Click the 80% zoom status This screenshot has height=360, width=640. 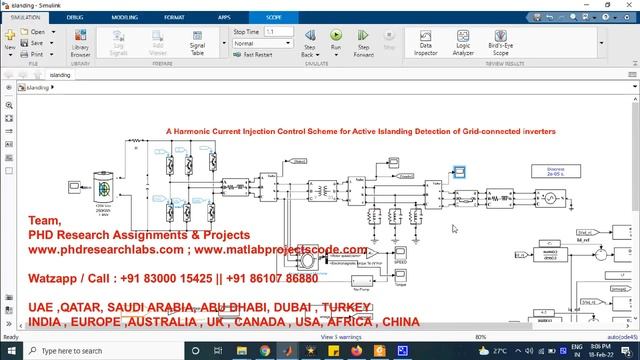coord(481,337)
